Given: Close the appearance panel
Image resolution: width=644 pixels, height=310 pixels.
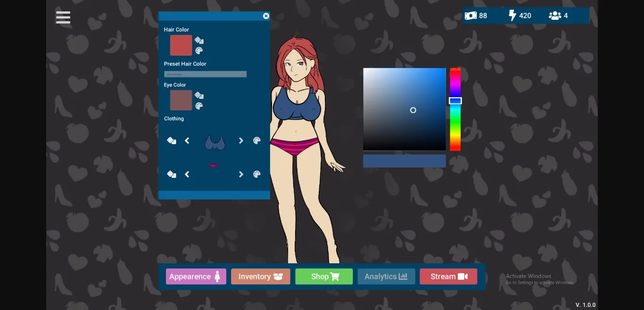Looking at the screenshot, I should pos(266,16).
